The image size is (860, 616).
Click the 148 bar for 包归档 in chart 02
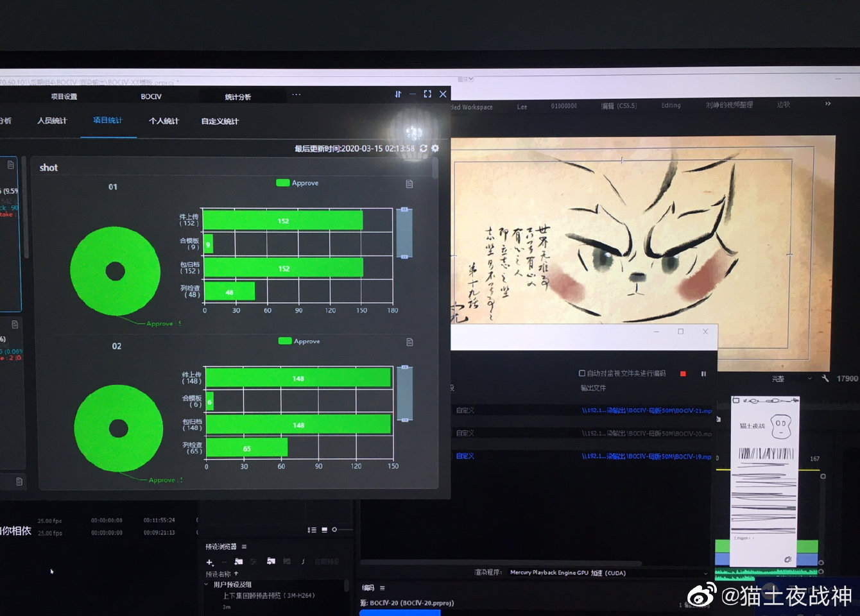point(298,425)
